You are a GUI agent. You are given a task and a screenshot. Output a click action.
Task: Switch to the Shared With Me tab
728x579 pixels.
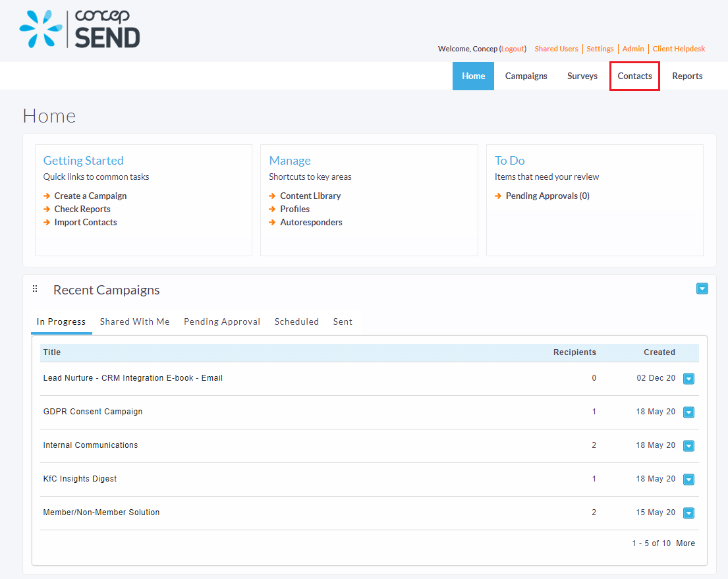click(x=134, y=321)
